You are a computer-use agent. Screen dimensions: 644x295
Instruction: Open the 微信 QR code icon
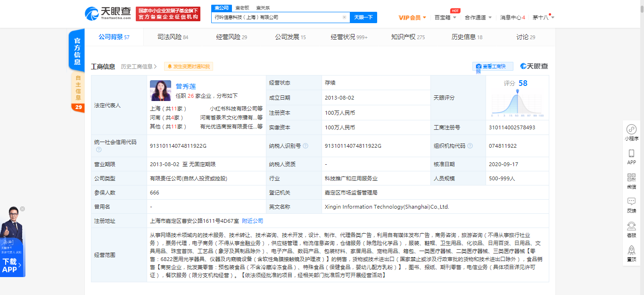click(x=631, y=178)
